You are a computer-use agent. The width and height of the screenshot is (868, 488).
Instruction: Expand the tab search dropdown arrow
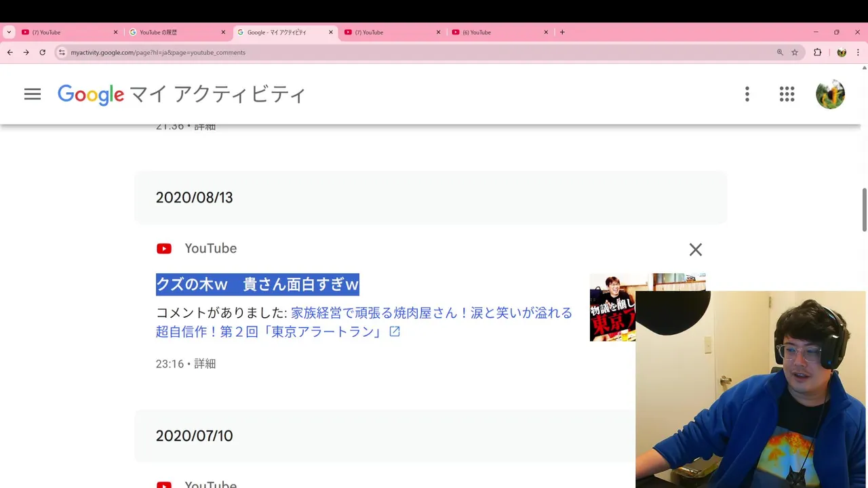(x=9, y=32)
